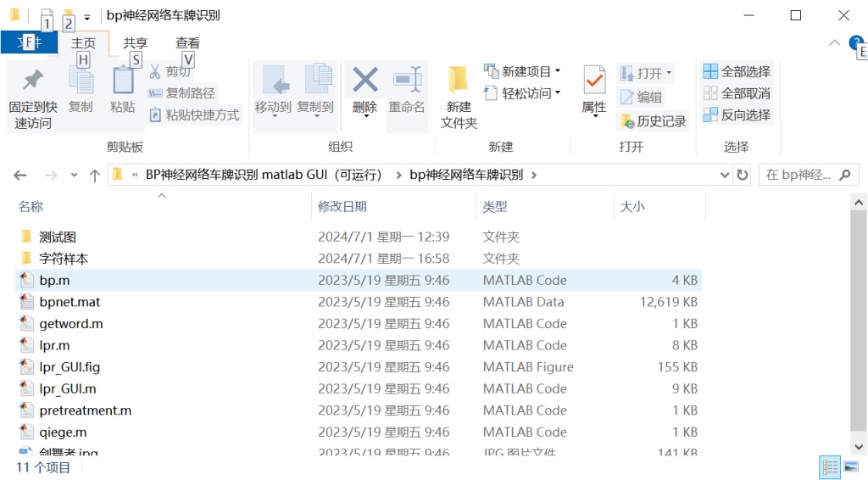Click the Edit (编辑) ribbon item
The image size is (868, 480).
tap(641, 97)
